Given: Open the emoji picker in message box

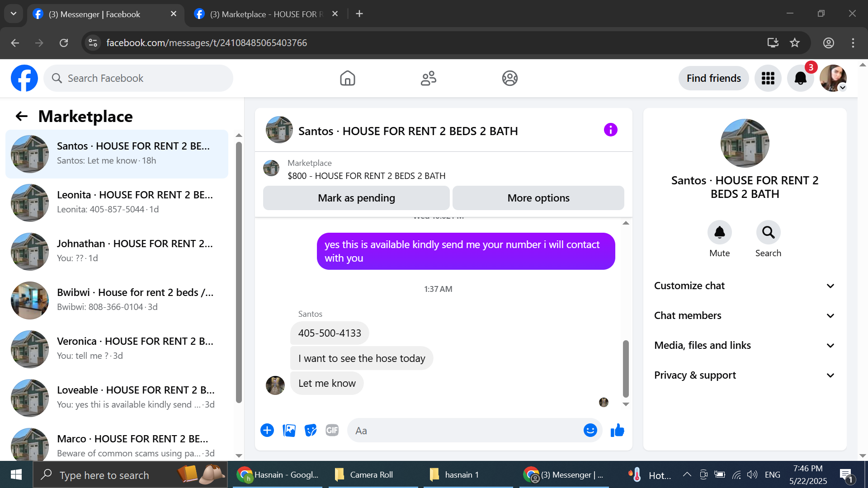Looking at the screenshot, I should click(x=590, y=430).
